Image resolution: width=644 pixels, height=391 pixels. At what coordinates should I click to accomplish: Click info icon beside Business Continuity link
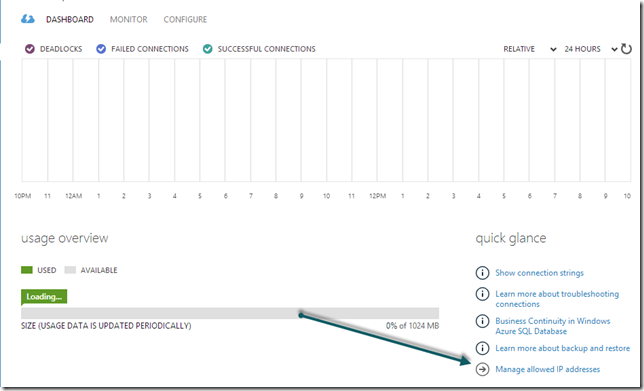click(482, 321)
